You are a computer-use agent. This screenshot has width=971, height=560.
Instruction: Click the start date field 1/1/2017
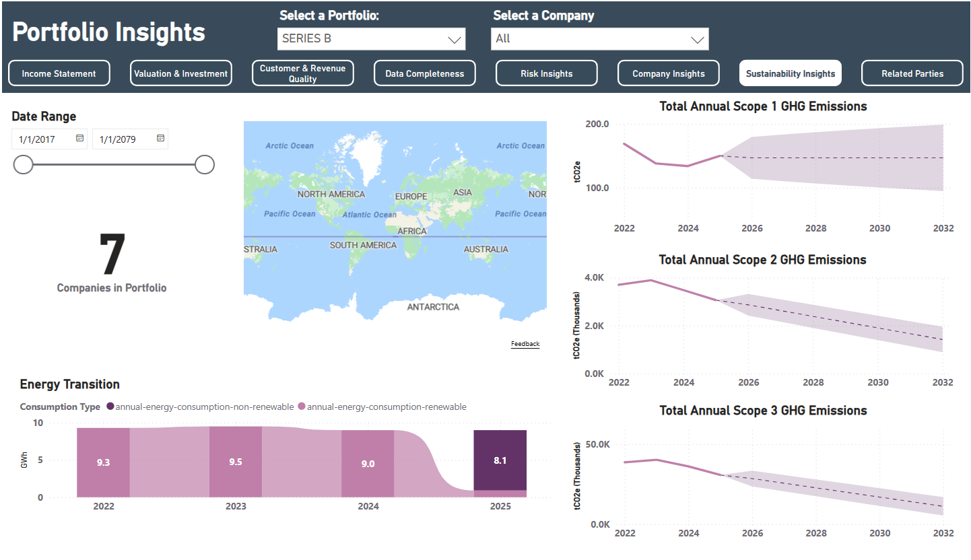[49, 139]
